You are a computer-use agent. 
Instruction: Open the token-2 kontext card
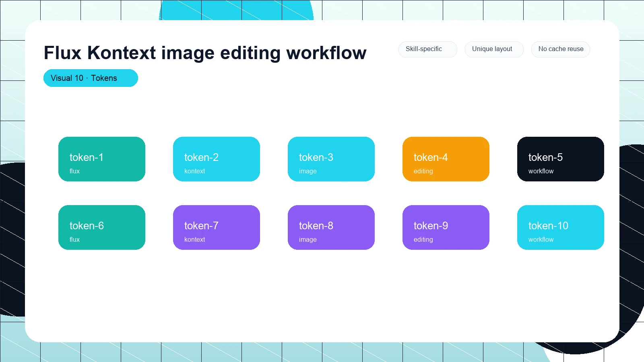(x=217, y=159)
